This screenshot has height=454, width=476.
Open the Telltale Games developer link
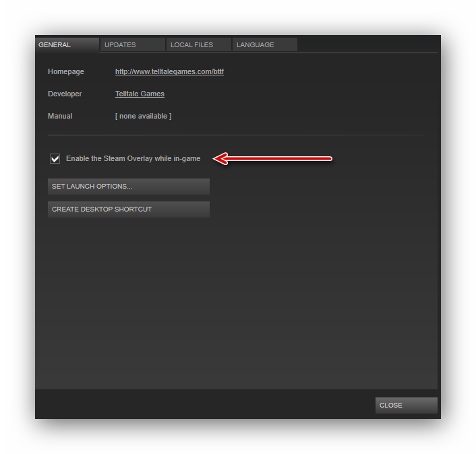(140, 94)
